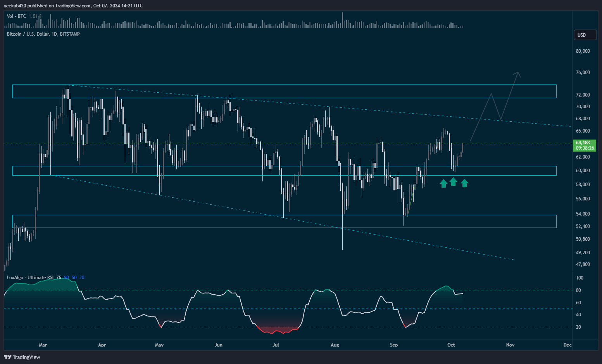The image size is (602, 364).
Task: Click the 52,400 price scale label
Action: [x=583, y=226]
